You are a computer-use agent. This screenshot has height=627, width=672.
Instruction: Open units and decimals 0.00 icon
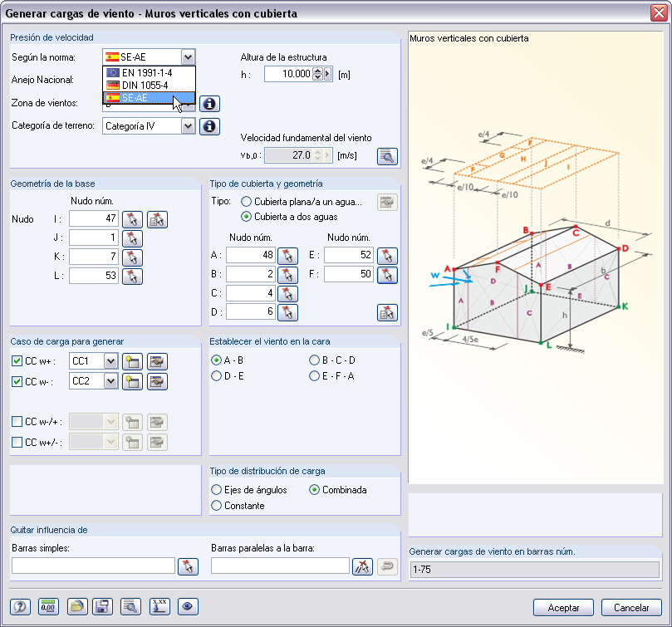pyautogui.click(x=48, y=607)
